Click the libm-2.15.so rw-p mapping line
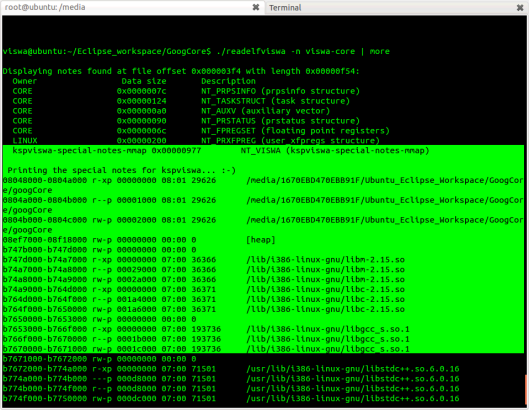Image resolution: width=529 pixels, height=410 pixels. tap(203, 279)
